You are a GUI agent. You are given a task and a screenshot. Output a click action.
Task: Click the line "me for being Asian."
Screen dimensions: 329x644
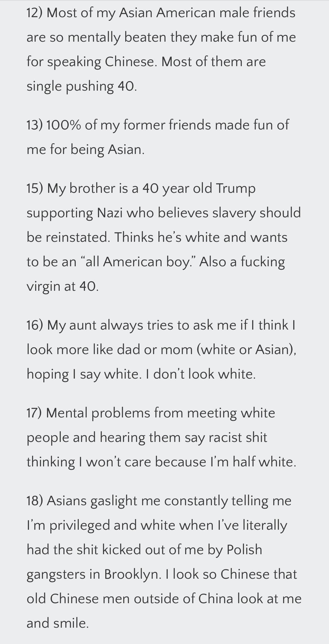pos(86,149)
